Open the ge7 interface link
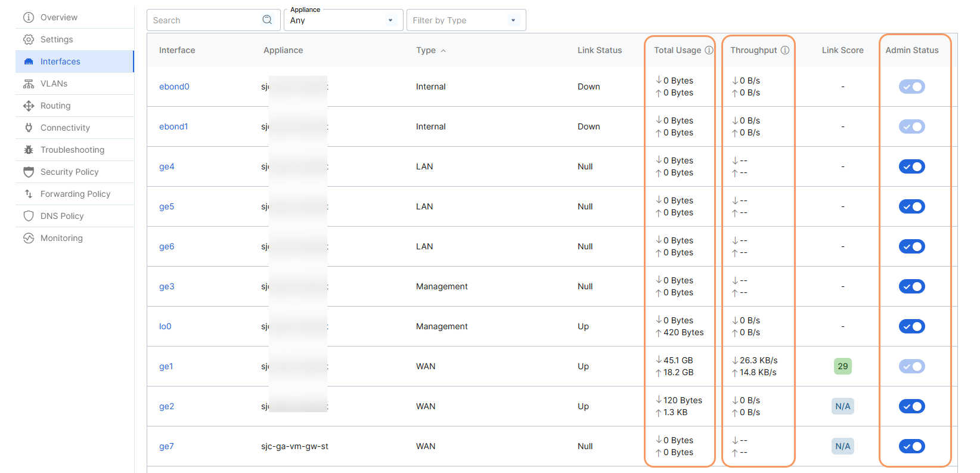 tap(166, 446)
